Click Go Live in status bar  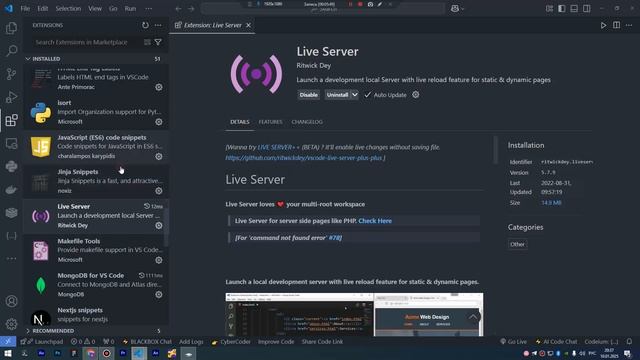click(513, 342)
